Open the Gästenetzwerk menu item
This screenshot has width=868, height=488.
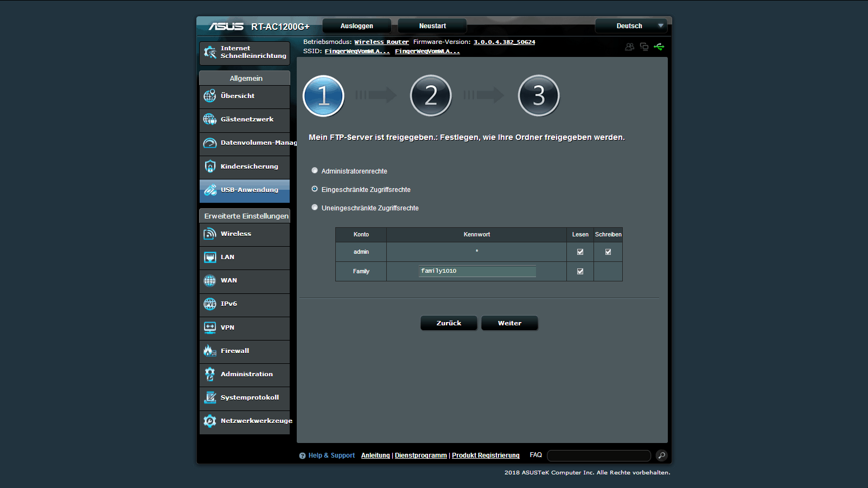click(x=245, y=120)
